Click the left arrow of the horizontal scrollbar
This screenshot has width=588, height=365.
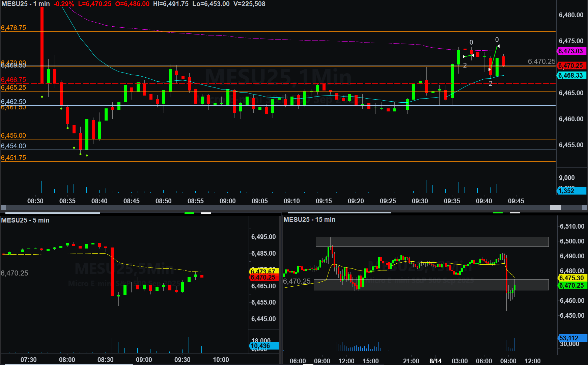(3, 207)
